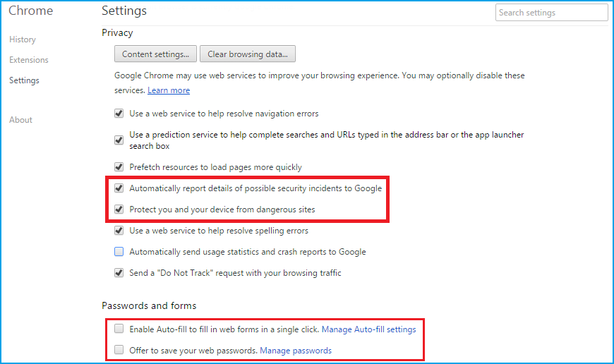
Task: Open the About page in sidebar
Action: click(20, 120)
